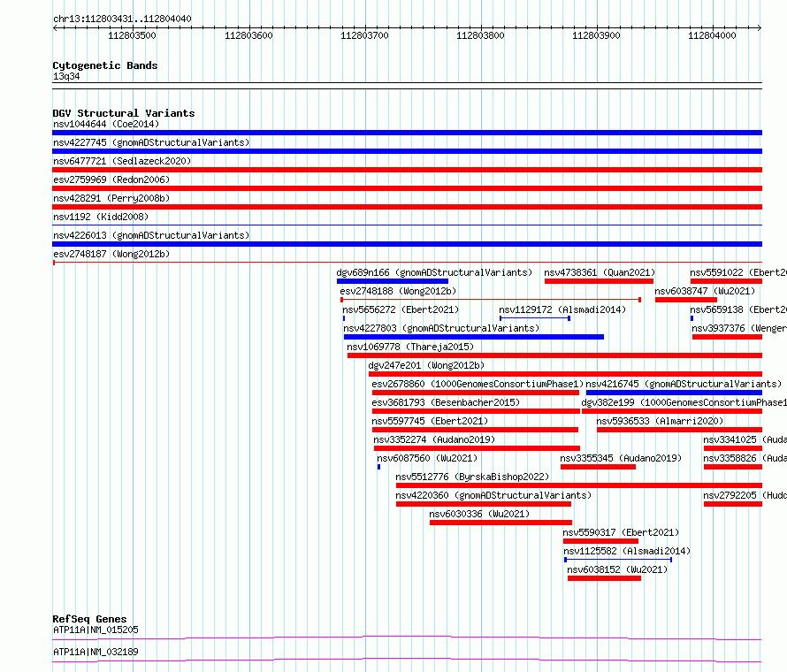Select nsv3352274 (Audano2019) label
The width and height of the screenshot is (787, 672).
(x=434, y=439)
